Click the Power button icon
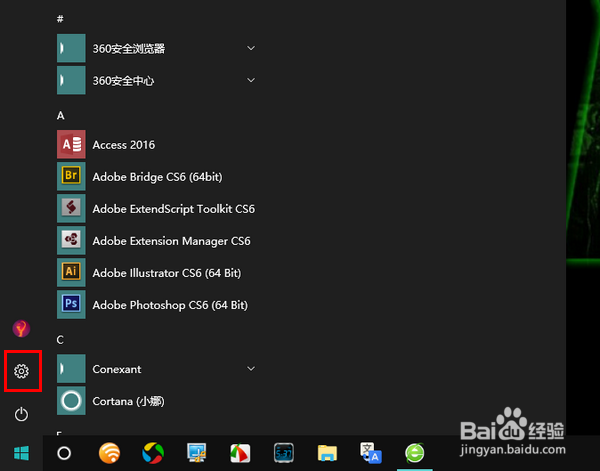 point(21,414)
